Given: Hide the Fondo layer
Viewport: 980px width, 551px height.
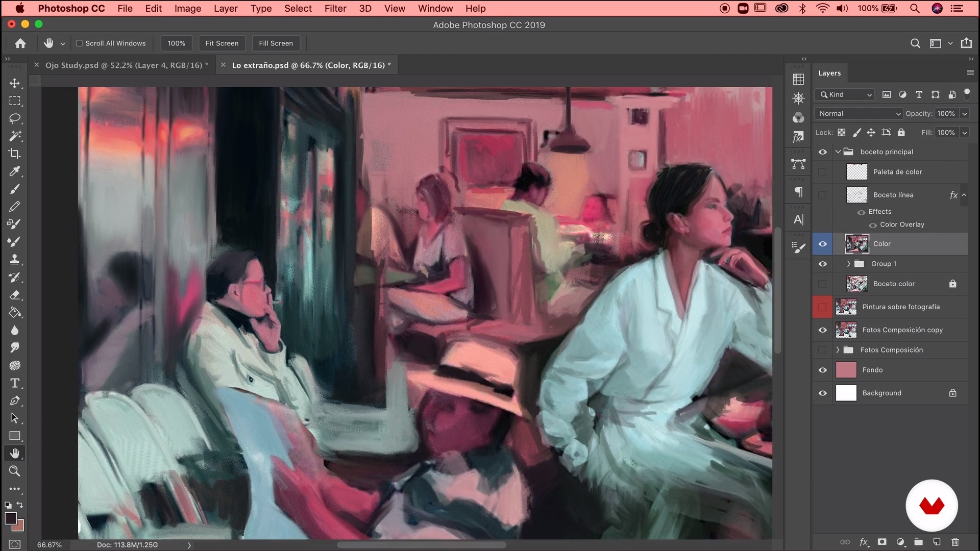Looking at the screenshot, I should [822, 370].
